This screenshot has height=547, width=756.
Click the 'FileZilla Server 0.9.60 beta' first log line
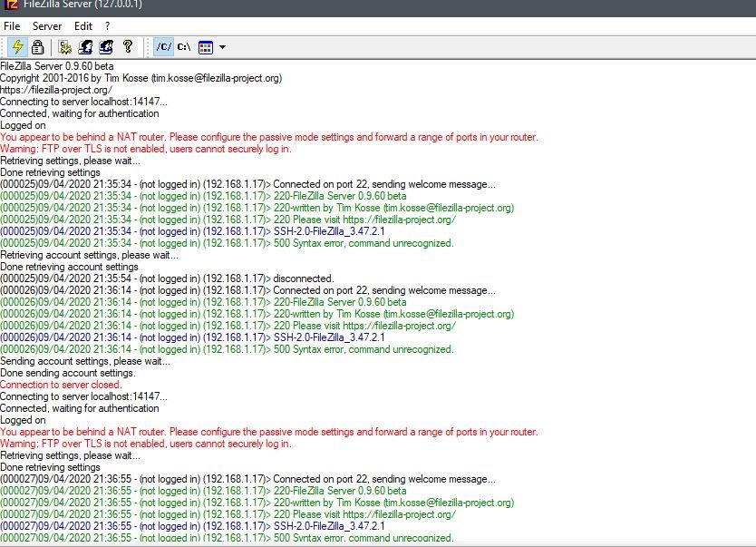click(57, 66)
